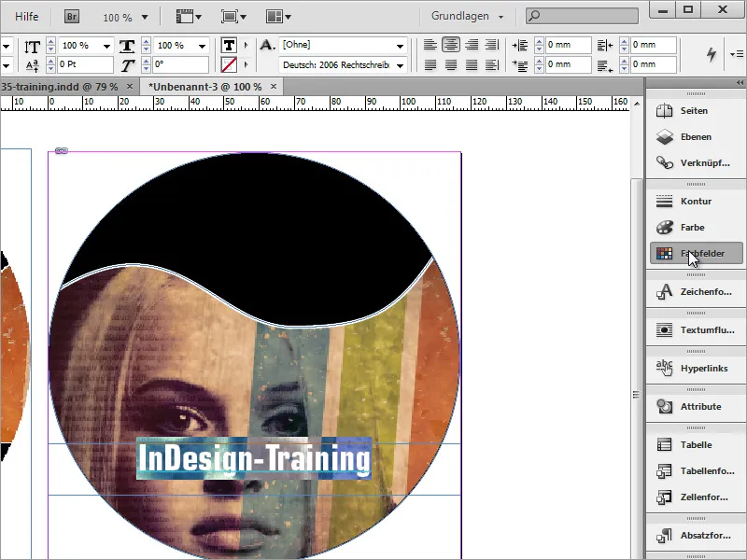The height and width of the screenshot is (560, 747).
Task: Open the Kontur panel
Action: point(696,202)
